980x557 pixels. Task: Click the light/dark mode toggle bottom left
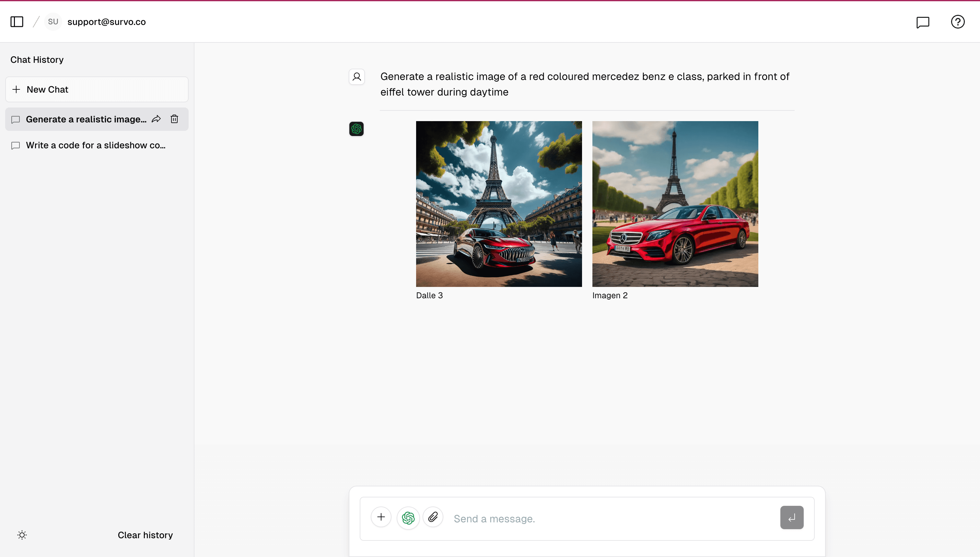[21, 535]
